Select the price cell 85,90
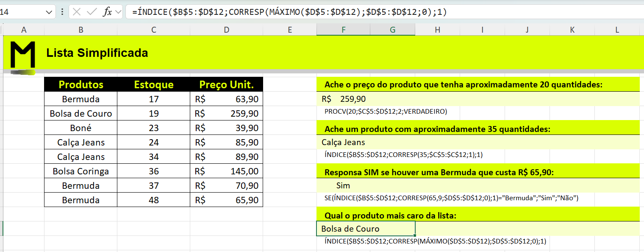This screenshot has height=252, width=644. [227, 143]
